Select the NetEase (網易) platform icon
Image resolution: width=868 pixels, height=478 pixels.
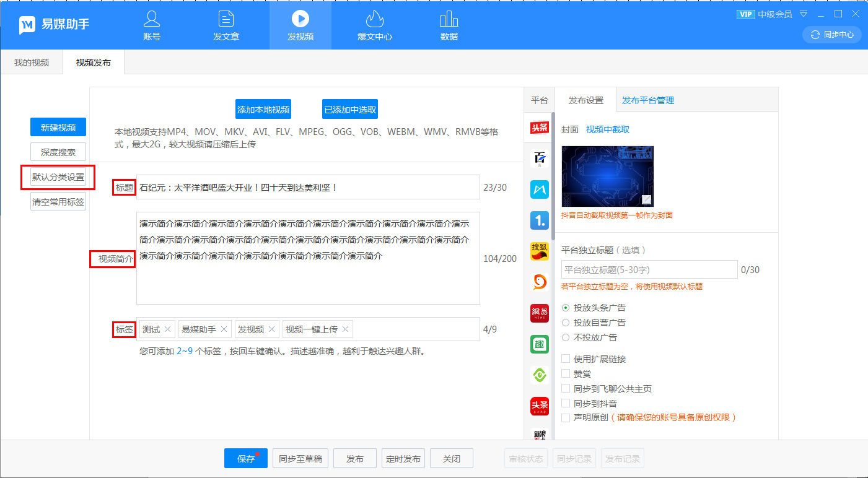point(539,313)
